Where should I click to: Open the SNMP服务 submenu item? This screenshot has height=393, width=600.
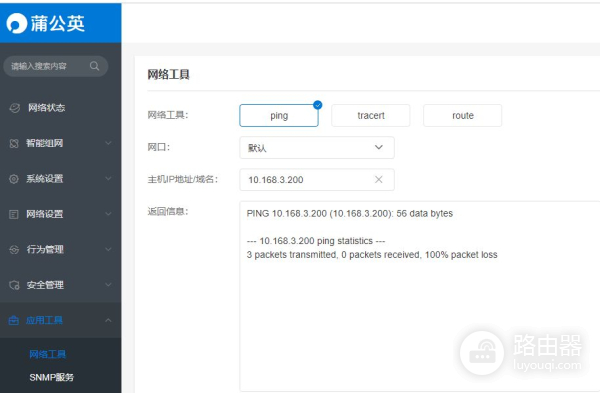coord(52,377)
